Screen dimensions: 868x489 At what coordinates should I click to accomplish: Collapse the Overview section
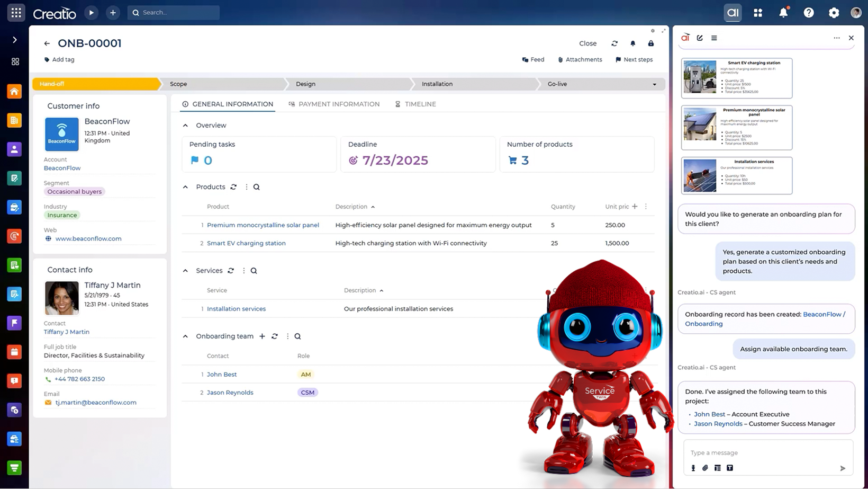[185, 125]
